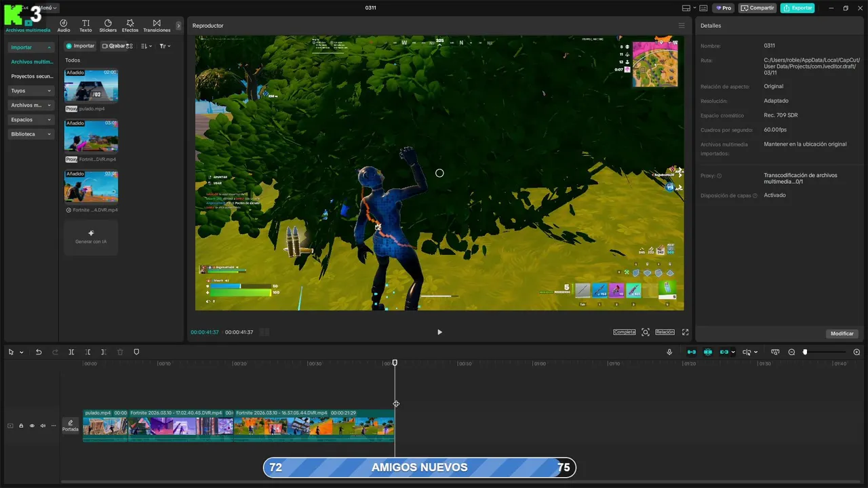The height and width of the screenshot is (488, 868).
Task: Split clip at playhead
Action: [x=71, y=352]
